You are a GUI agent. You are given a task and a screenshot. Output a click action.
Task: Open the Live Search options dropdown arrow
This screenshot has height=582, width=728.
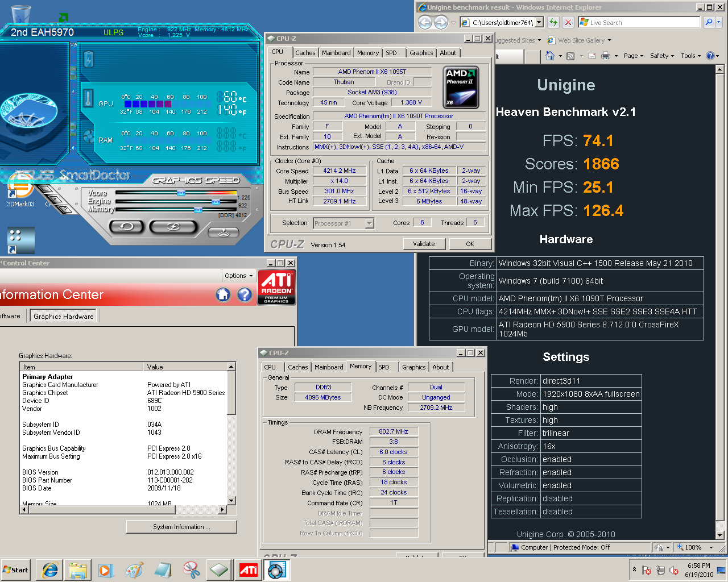(719, 22)
